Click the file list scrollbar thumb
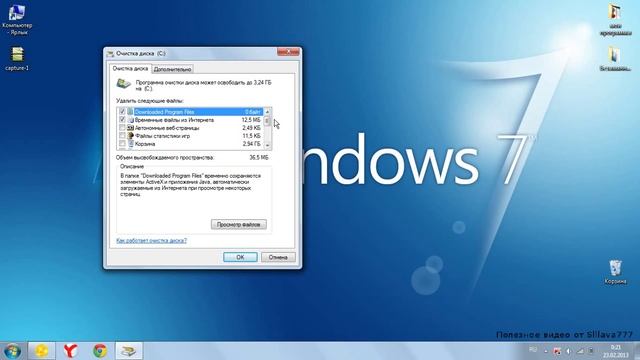This screenshot has width=640, height=360. (267, 121)
